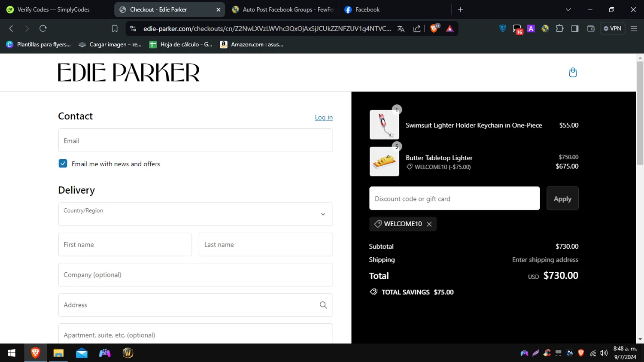
Task: Open the extensions puzzle piece menu
Action: point(559,28)
